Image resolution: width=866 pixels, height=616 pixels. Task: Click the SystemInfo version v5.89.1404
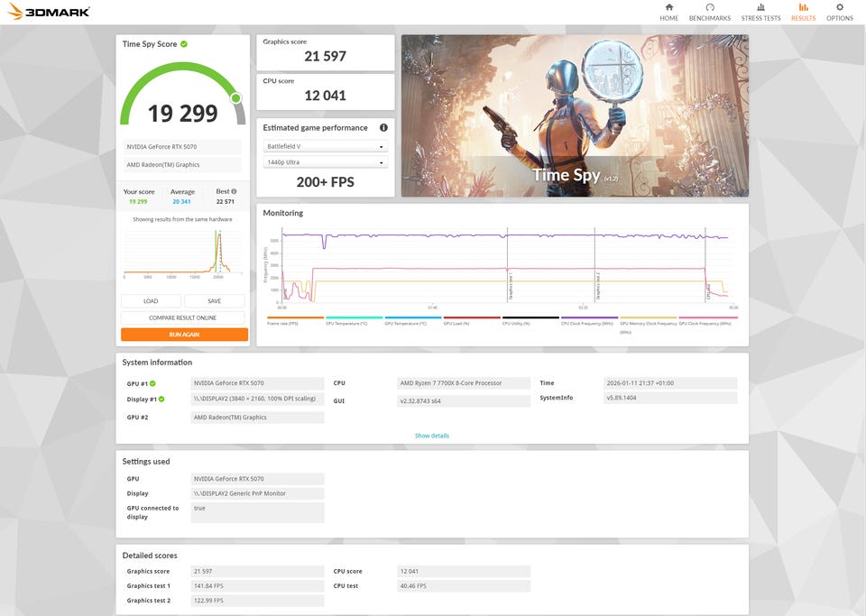click(670, 398)
